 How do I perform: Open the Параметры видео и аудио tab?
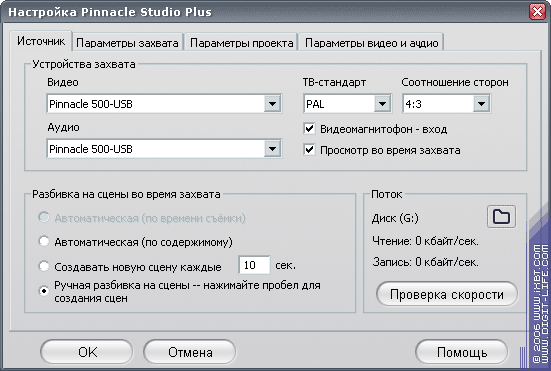[x=371, y=43]
